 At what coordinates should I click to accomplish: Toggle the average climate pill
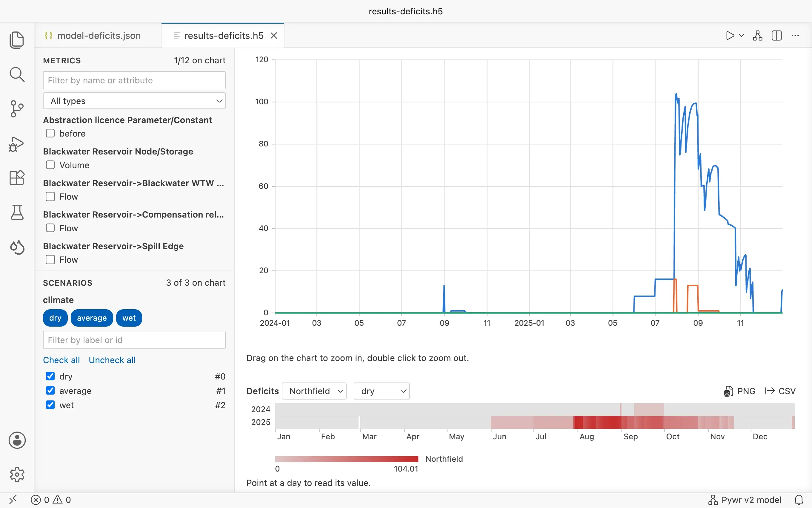(92, 318)
